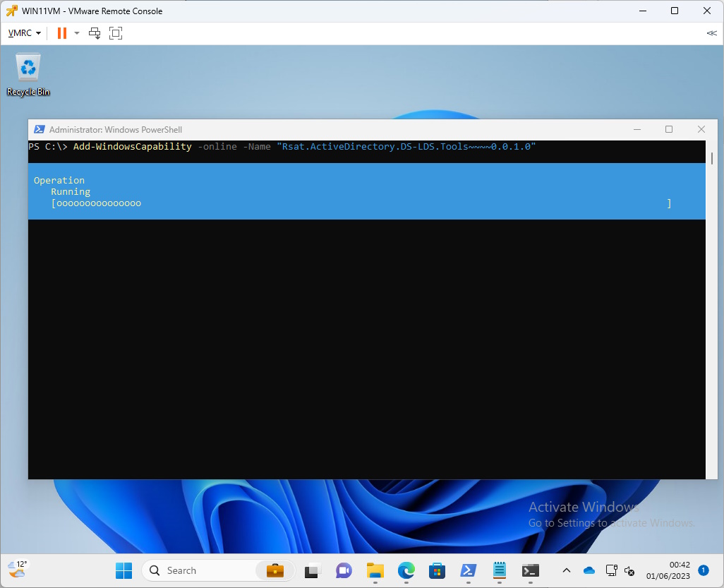
Task: Close the Administrator PowerShell window
Action: click(x=701, y=129)
